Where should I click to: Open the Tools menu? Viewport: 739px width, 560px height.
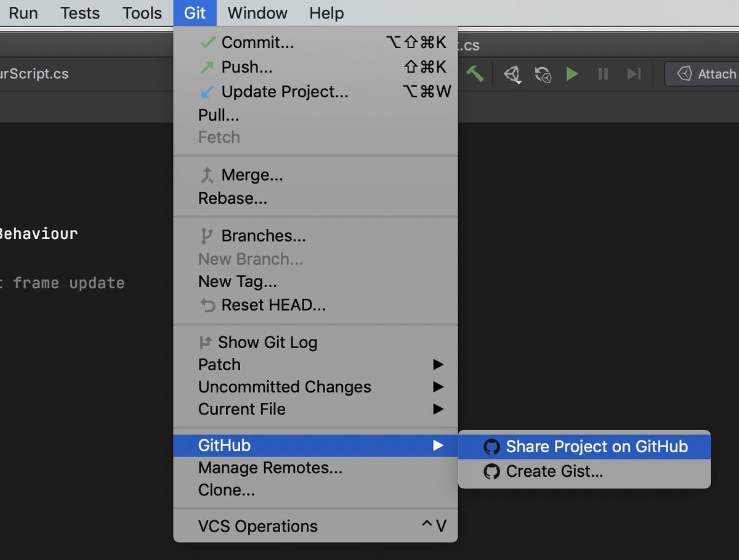click(x=141, y=13)
